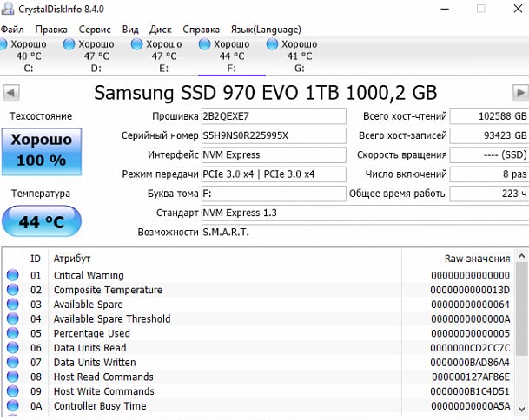Select drive F: disk tab

pyautogui.click(x=232, y=56)
